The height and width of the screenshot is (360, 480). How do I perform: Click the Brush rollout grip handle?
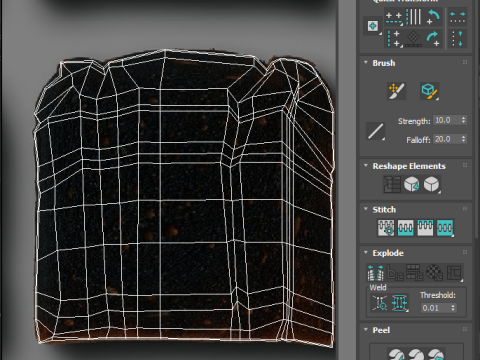(x=465, y=62)
